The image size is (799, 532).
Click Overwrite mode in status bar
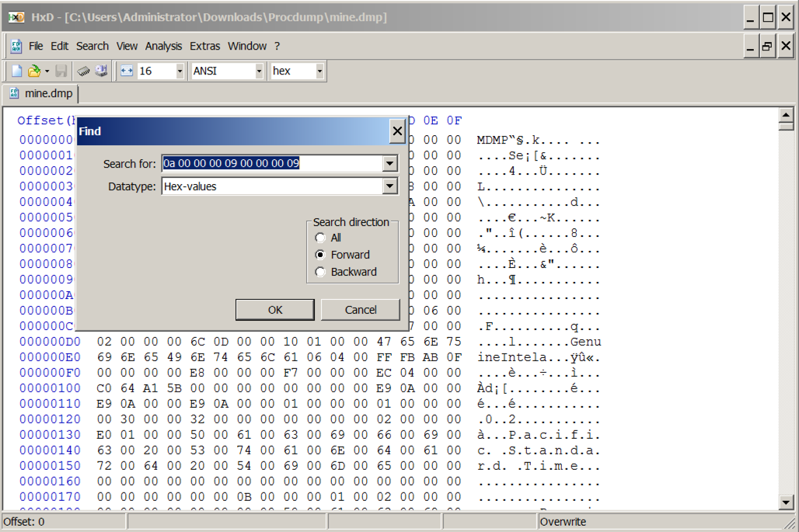point(563,522)
